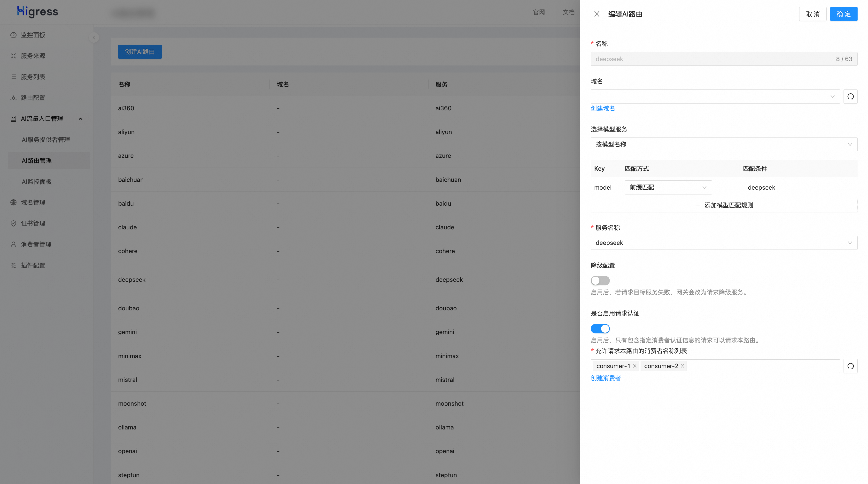Click the 创建消费者 link
The width and height of the screenshot is (868, 484).
click(x=605, y=378)
